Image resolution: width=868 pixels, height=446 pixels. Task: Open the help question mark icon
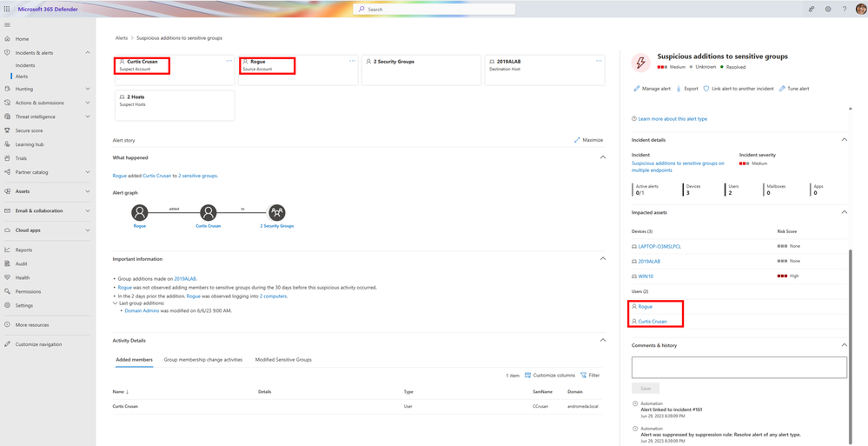click(845, 9)
